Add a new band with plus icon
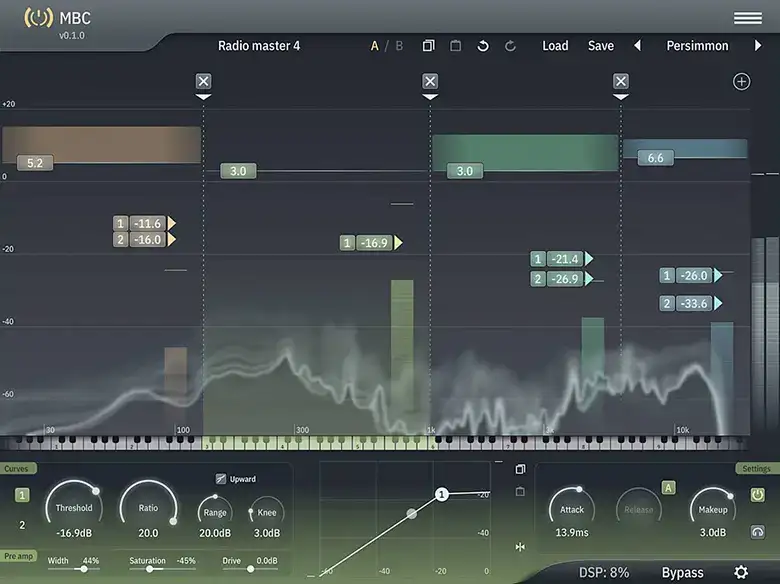Image resolution: width=780 pixels, height=584 pixels. pyautogui.click(x=741, y=82)
